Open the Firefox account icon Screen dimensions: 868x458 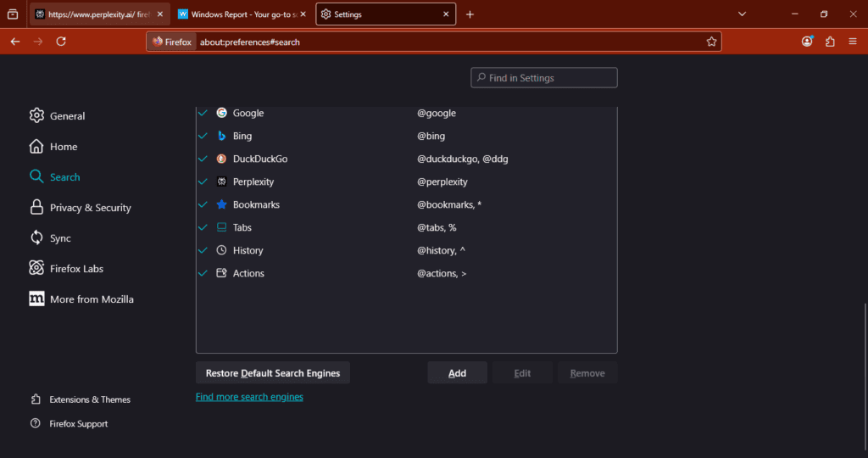(x=807, y=42)
